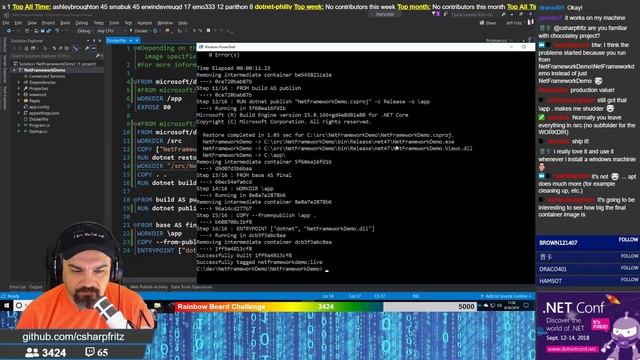The width and height of the screenshot is (640, 360).
Task: Expand the Dependencies node
Action: 19,82
